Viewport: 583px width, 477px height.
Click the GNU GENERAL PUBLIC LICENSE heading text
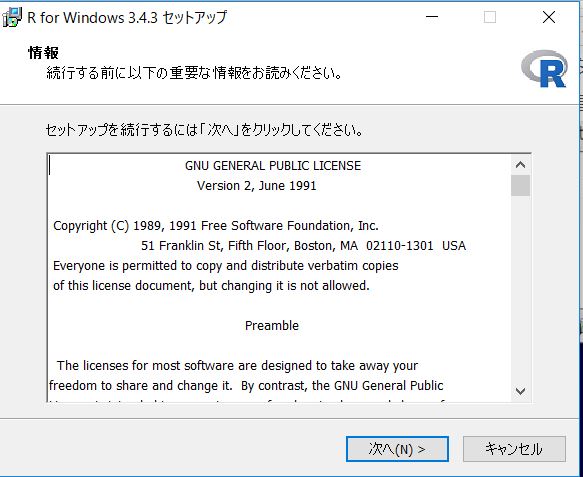(x=273, y=165)
